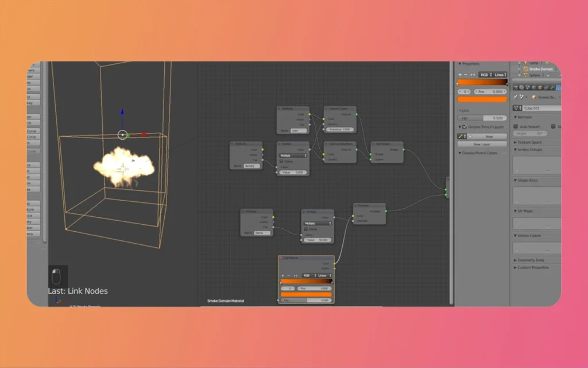
Task: Click the density name field on Attribute node
Action: (252, 166)
